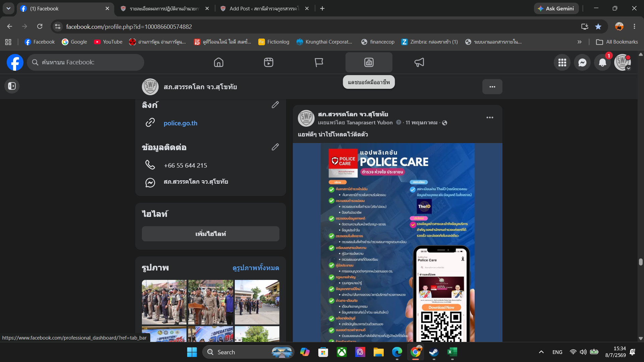Click the page vertical scrollbar thumb
This screenshot has width=644, height=362.
(x=641, y=262)
